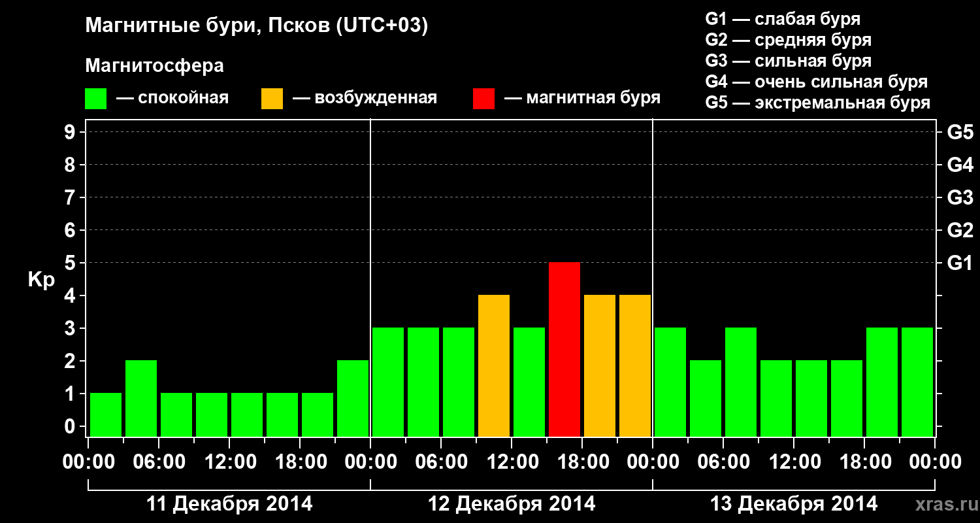Click the orange 'возбужденная' legend swatch
Viewport: 980px width, 523px height.
click(272, 99)
